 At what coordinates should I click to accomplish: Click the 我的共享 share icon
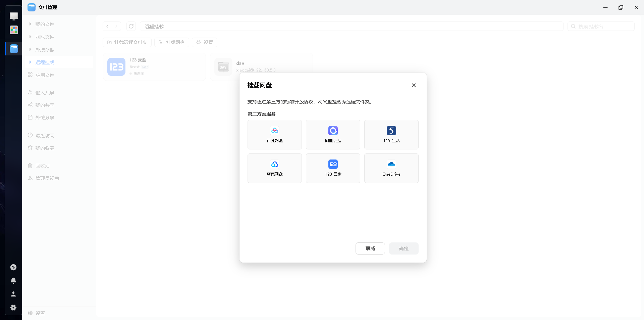(30, 105)
